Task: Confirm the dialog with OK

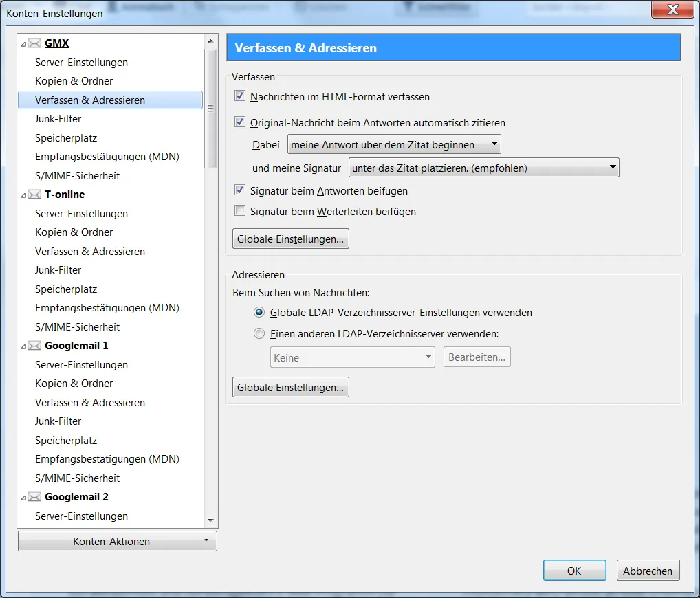Action: 575,571
